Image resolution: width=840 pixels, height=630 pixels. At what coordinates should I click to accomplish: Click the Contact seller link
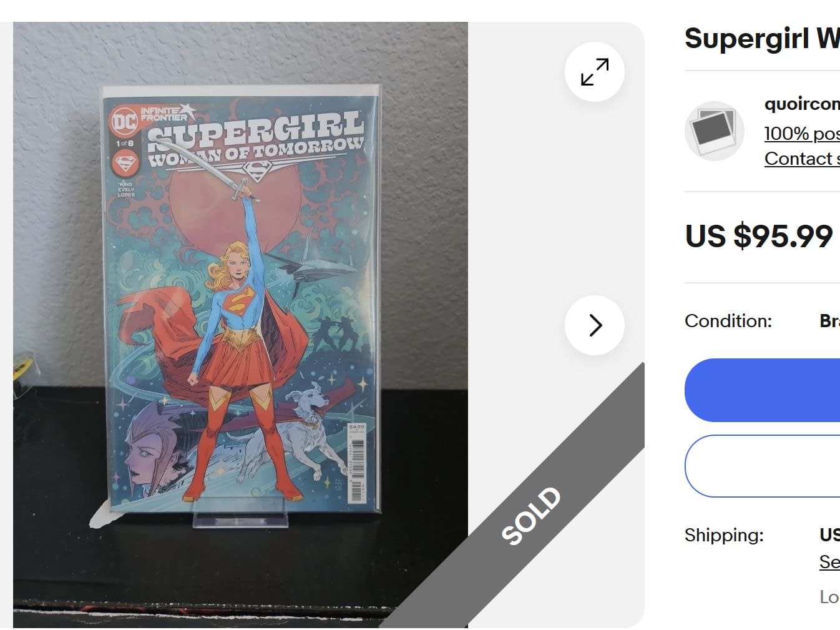[x=802, y=159]
